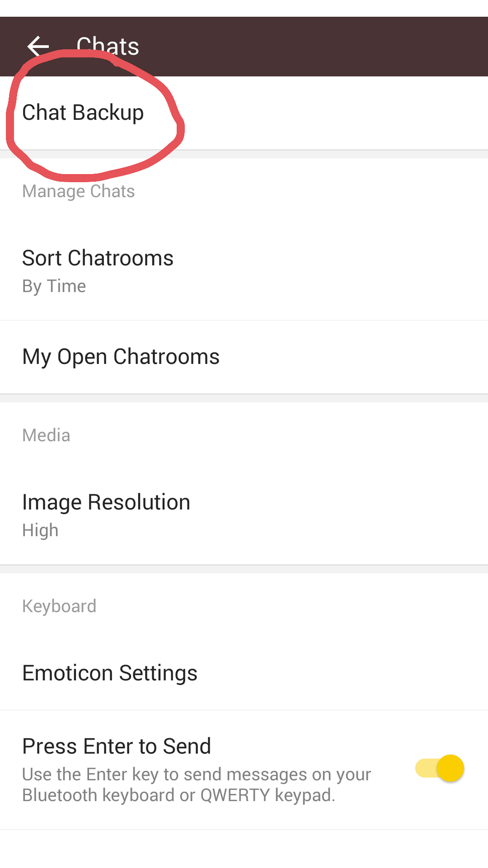
Task: Click the red circle annotation around Chat Backup
Action: pos(174,108)
